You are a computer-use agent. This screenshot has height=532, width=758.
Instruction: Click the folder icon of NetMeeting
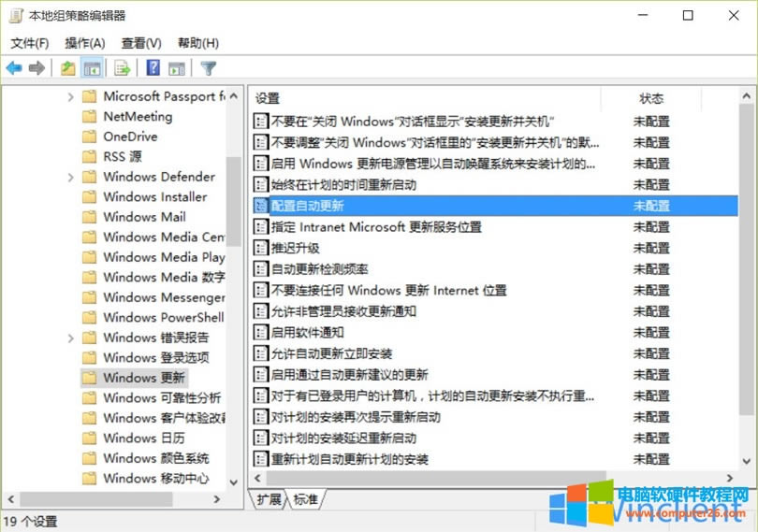90,117
